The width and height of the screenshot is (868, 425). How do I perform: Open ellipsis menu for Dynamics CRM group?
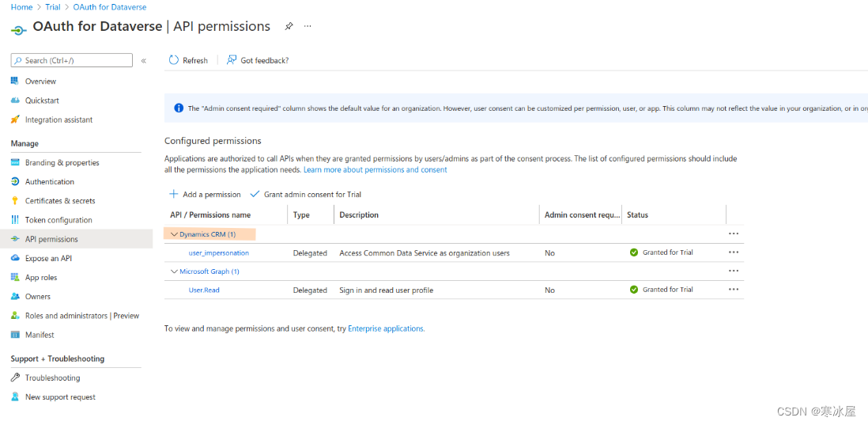click(x=734, y=233)
